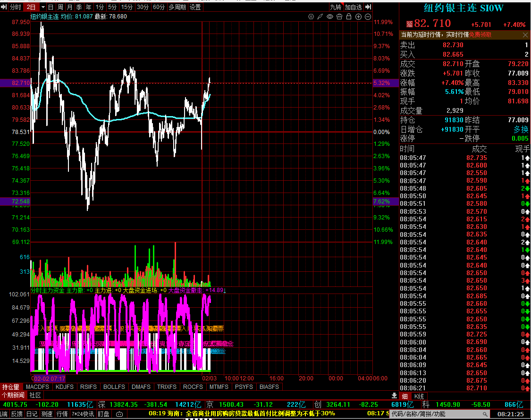Image resolution: width=531 pixels, height=420 pixels.
Task: Select the 1分 one-minute period
Action: (x=100, y=7)
